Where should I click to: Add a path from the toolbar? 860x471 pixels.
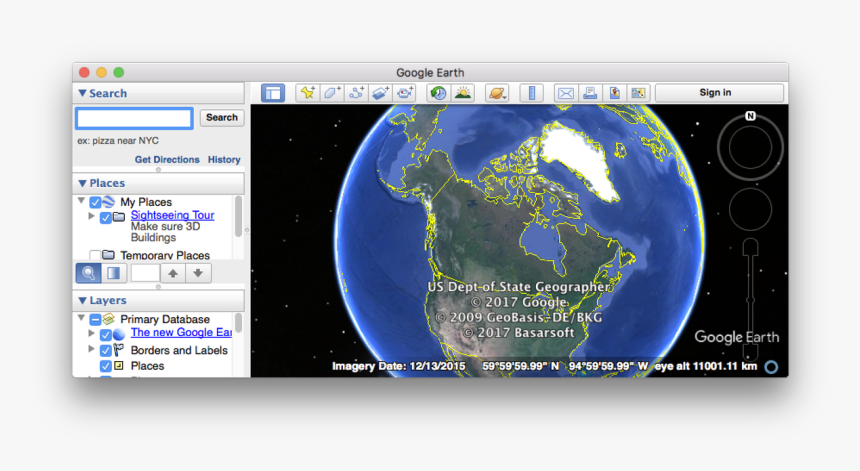pos(356,93)
